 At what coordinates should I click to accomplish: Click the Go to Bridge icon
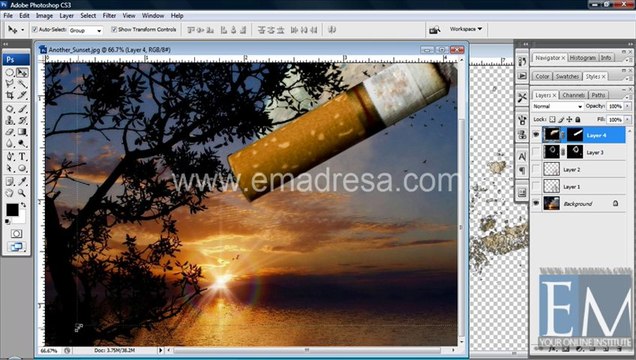tap(434, 30)
